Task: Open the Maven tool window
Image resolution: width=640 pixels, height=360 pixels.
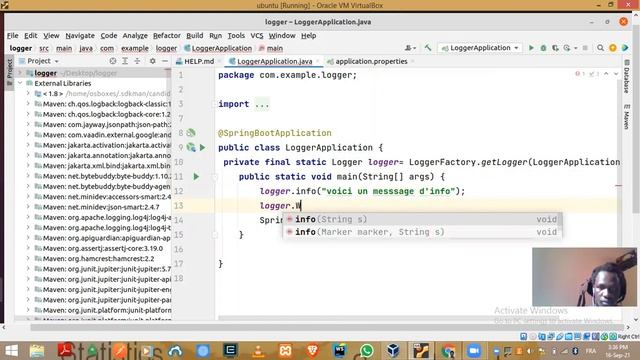Action: click(627, 117)
